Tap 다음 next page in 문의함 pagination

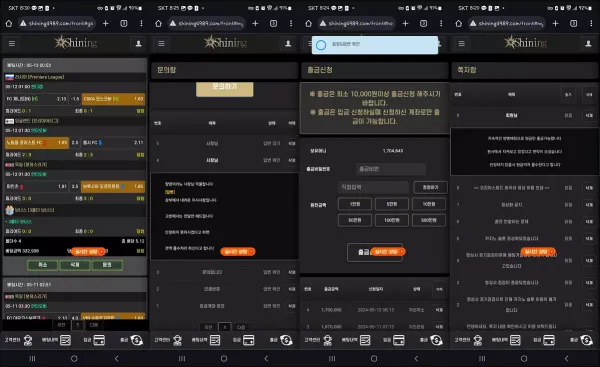(x=241, y=327)
